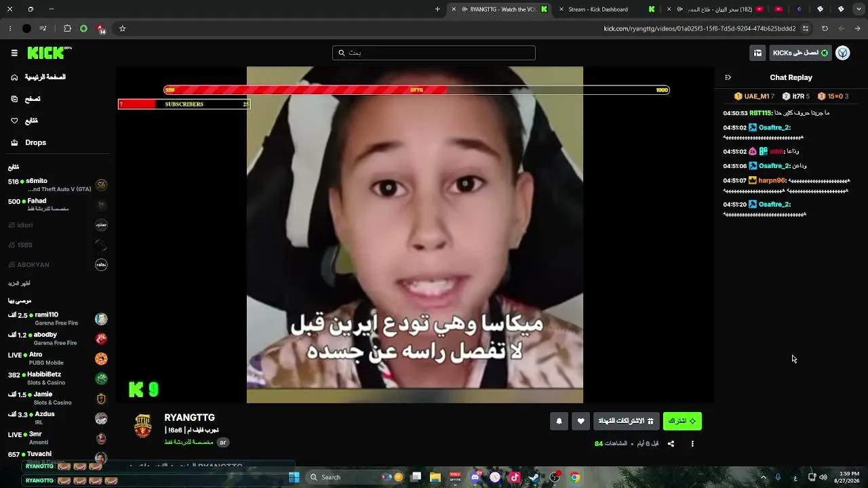Open Windows Start menu

[294, 477]
